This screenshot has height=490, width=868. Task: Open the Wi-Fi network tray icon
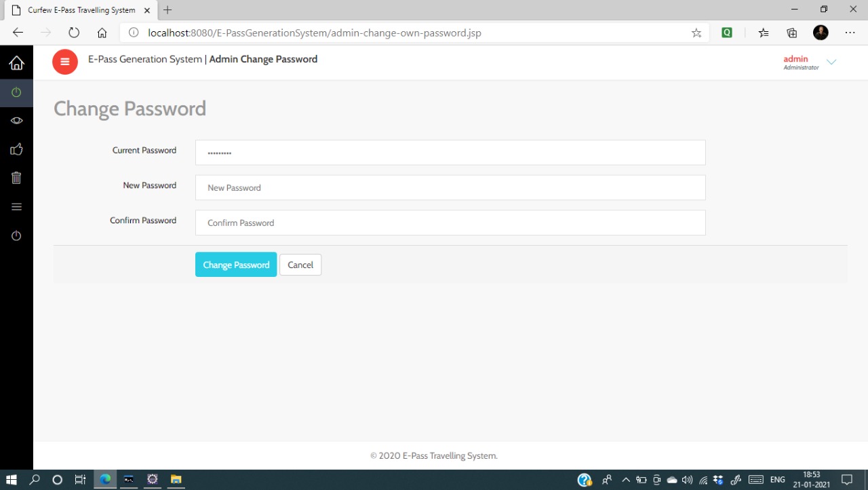(x=703, y=480)
